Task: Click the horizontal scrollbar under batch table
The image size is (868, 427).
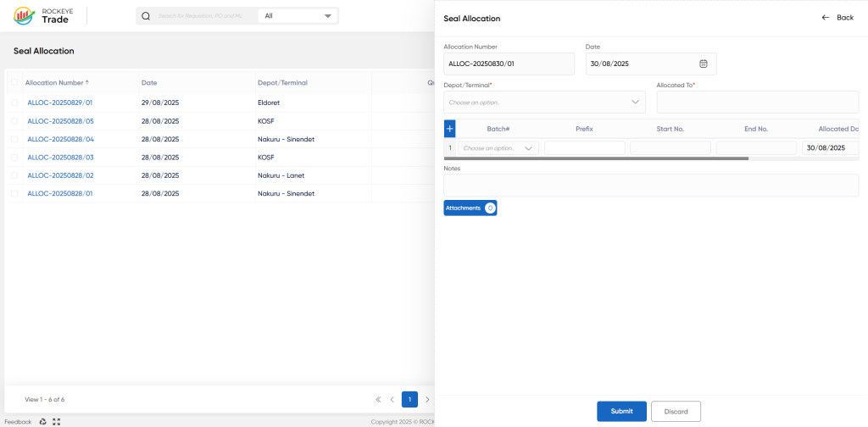Action: [596, 158]
